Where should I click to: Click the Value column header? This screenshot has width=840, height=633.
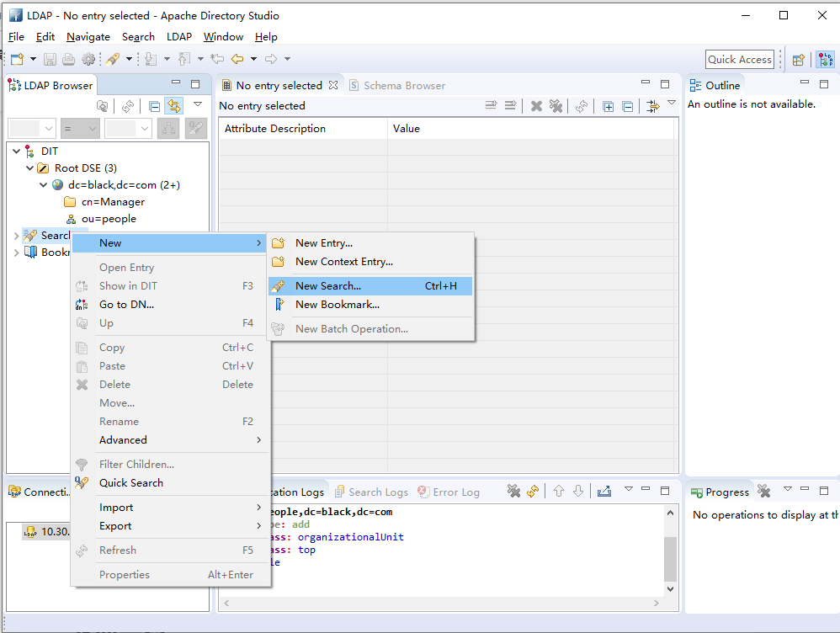click(x=532, y=129)
